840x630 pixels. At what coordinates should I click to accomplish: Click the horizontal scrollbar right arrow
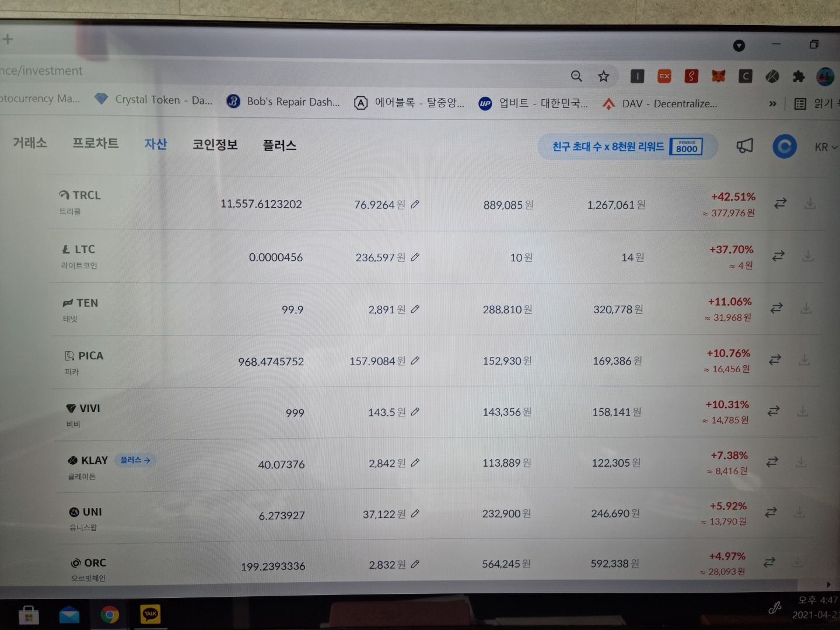pyautogui.click(x=828, y=584)
